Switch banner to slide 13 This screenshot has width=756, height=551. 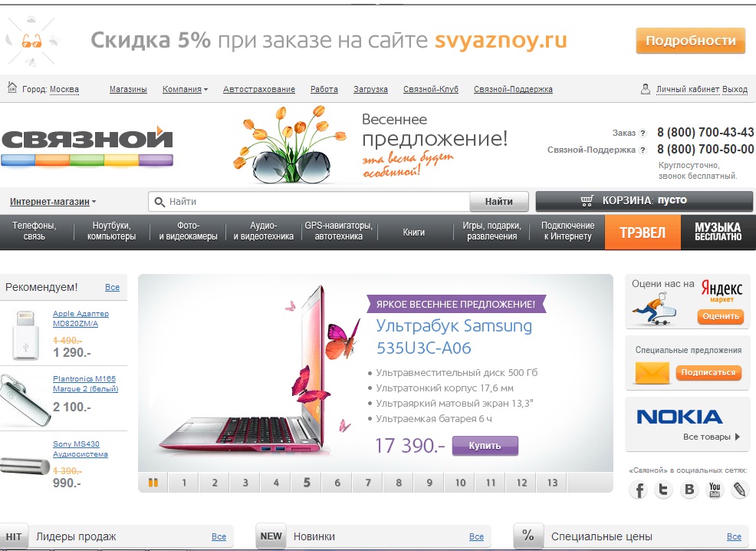(x=552, y=483)
